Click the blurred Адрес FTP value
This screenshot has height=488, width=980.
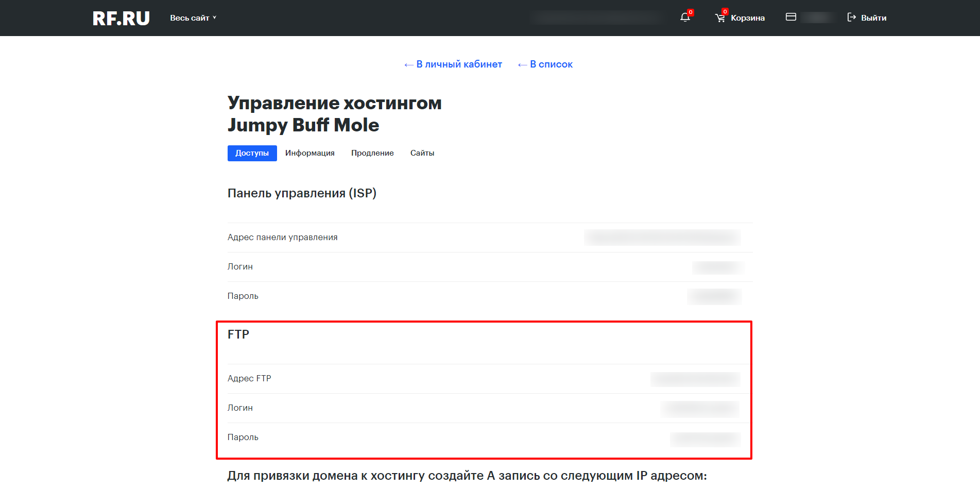[x=695, y=379]
